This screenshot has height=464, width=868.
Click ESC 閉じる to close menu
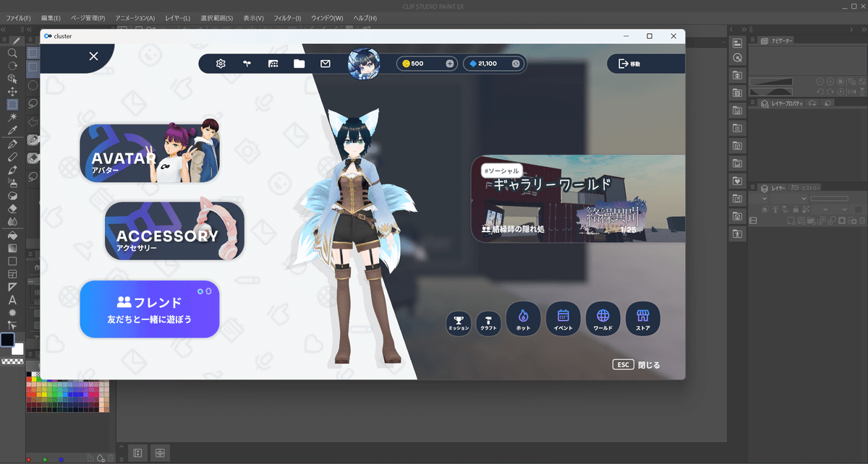point(637,365)
